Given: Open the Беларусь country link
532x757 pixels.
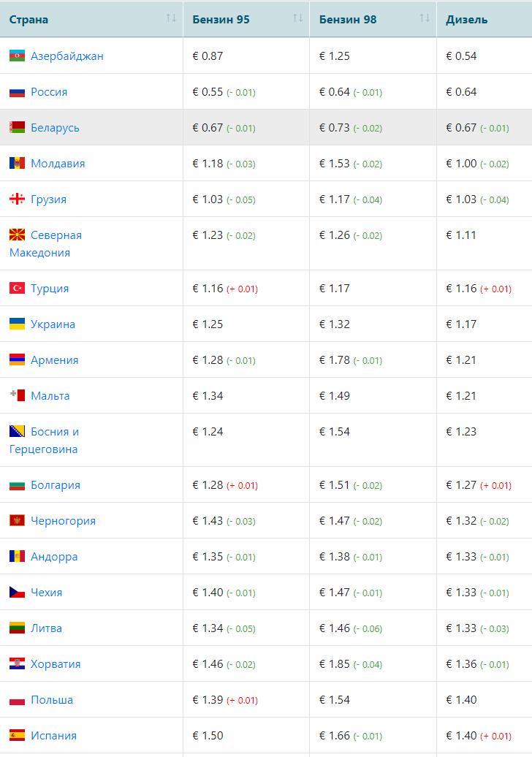Looking at the screenshot, I should pos(55,128).
